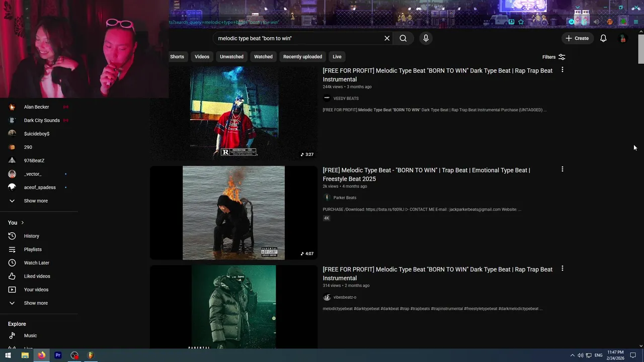The width and height of the screenshot is (644, 362).
Task: Open the VEEDY BEATS video thumbnail
Action: point(234,113)
